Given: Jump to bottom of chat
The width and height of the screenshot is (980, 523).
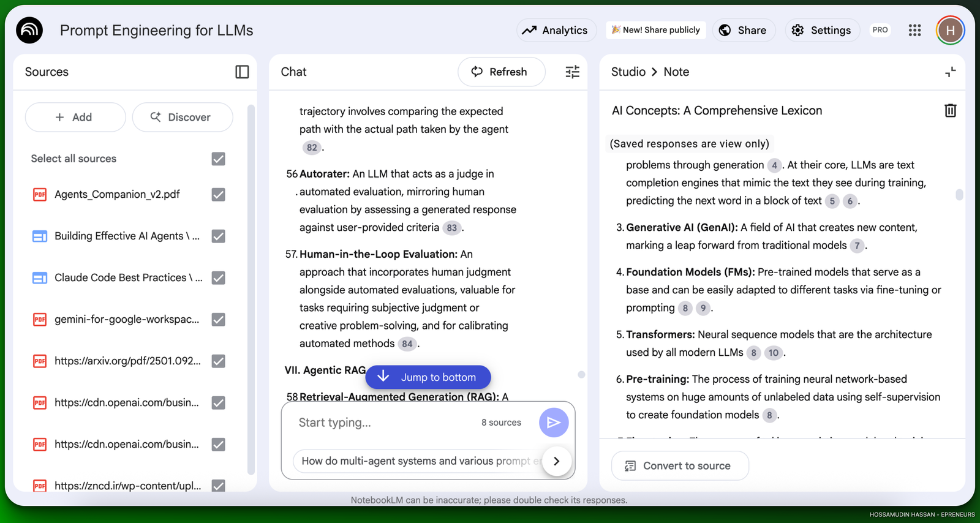Looking at the screenshot, I should click(x=428, y=377).
